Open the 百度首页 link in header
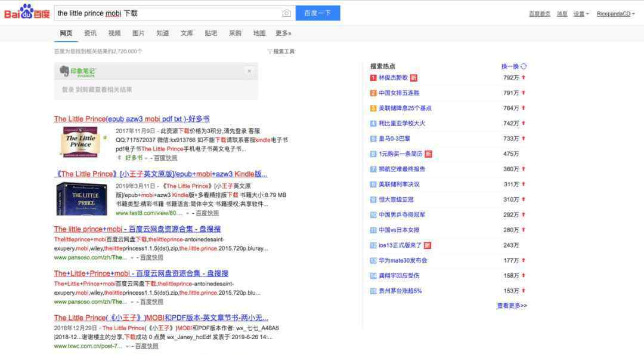644x354 pixels. tap(539, 14)
